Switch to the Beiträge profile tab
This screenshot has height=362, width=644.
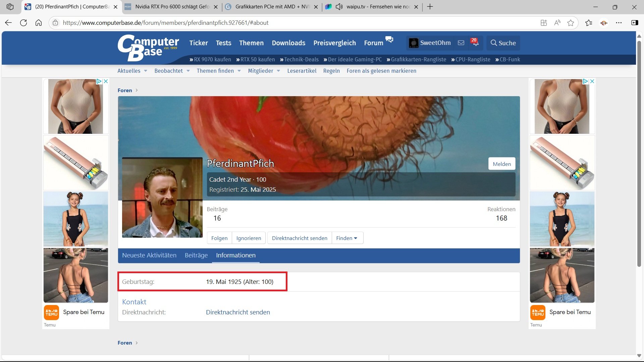196,255
